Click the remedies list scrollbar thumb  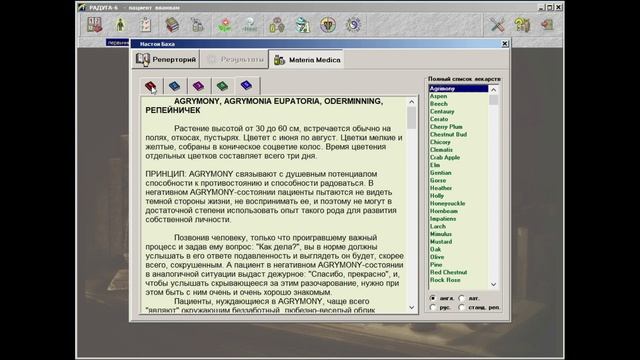pos(493,100)
